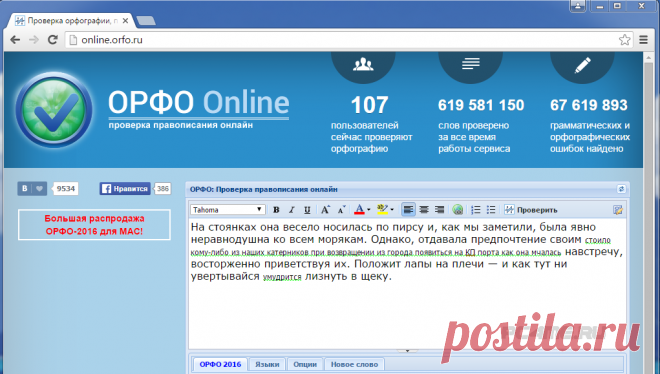This screenshot has width=660, height=374.
Task: Switch to the ОРФО 2016 tab
Action: point(220,364)
